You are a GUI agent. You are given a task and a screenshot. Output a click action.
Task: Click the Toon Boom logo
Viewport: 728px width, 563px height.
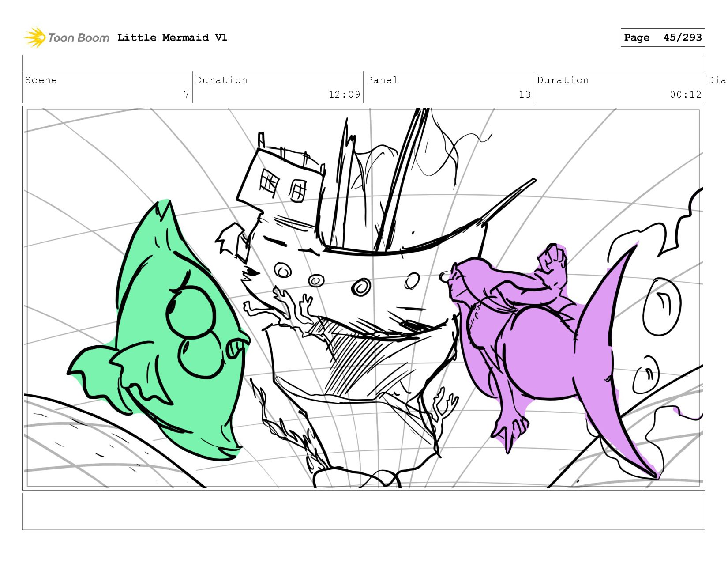point(66,38)
